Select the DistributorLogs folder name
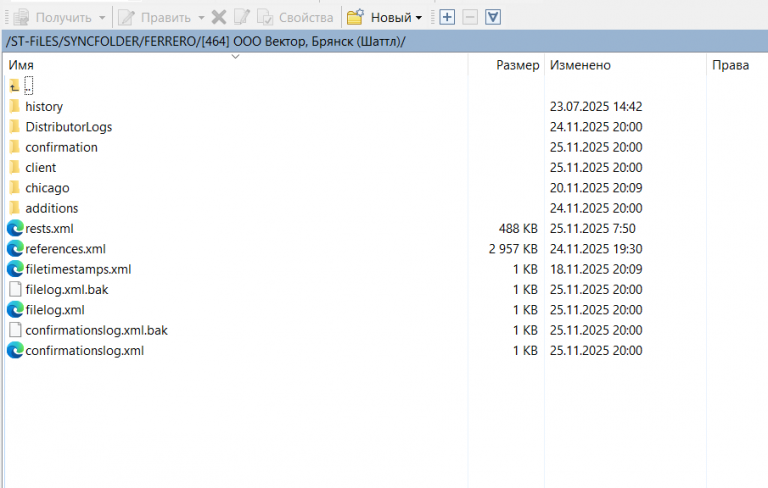This screenshot has width=768, height=488. click(x=69, y=127)
